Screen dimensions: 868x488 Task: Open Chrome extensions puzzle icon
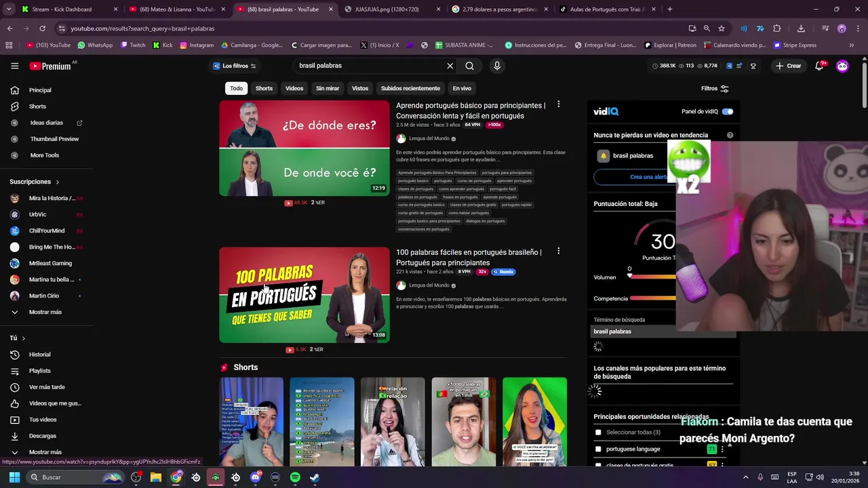777,28
